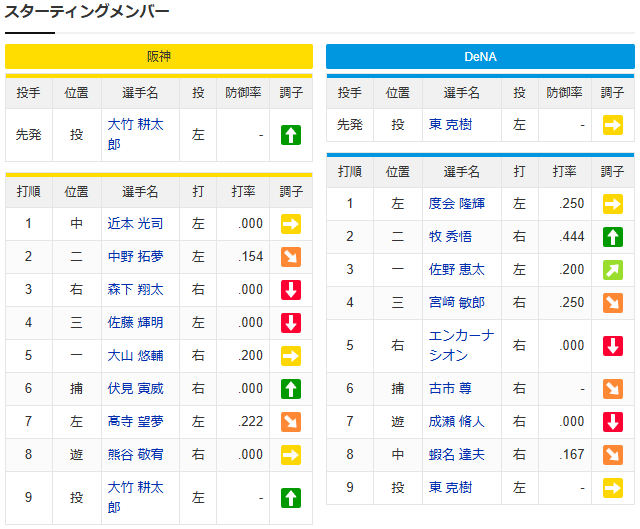Open 大竹 耕太郎 link in batting order 9
Viewport: 640px width, 529px height.
[135, 498]
